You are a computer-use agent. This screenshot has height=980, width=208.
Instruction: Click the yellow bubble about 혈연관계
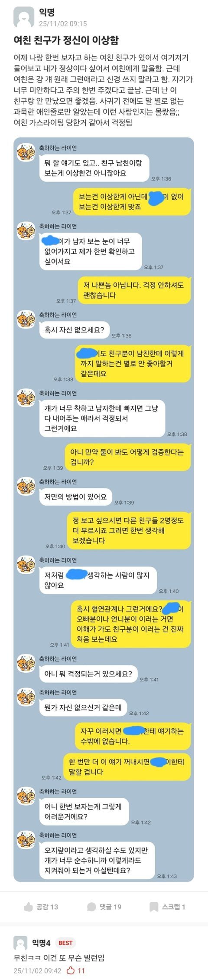click(130, 624)
